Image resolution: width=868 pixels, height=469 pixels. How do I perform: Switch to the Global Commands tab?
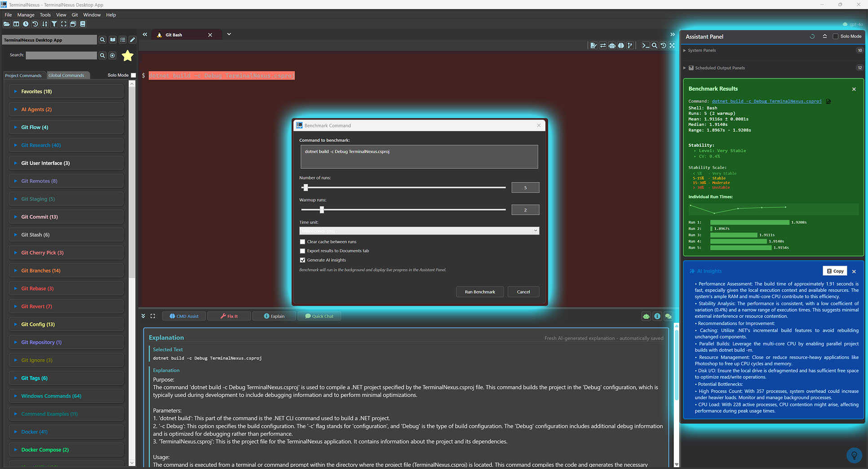click(x=66, y=75)
